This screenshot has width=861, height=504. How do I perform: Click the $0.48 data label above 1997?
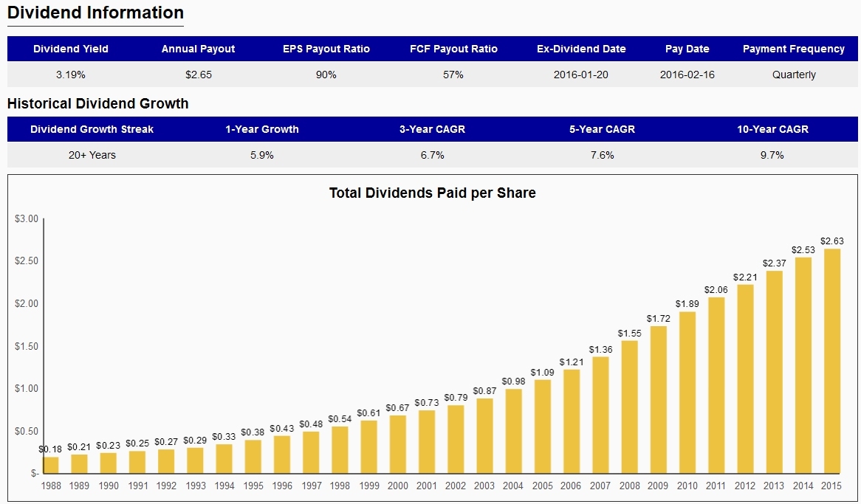(x=311, y=424)
